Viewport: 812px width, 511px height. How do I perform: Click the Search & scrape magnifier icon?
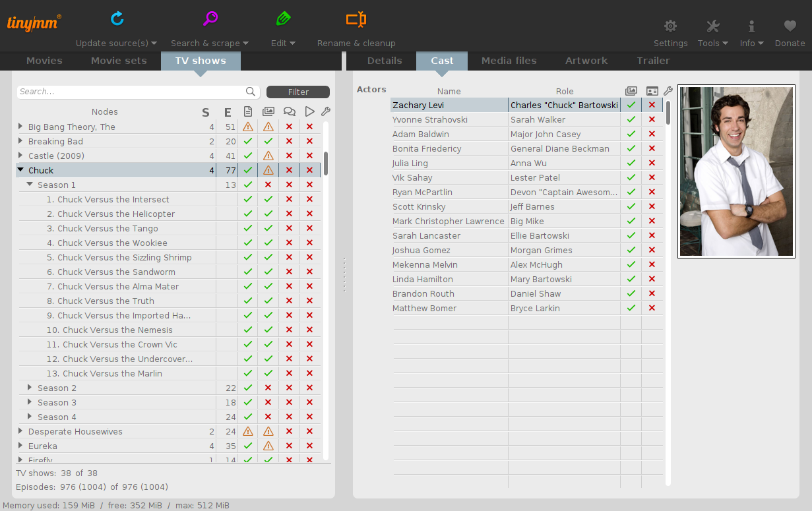click(210, 18)
